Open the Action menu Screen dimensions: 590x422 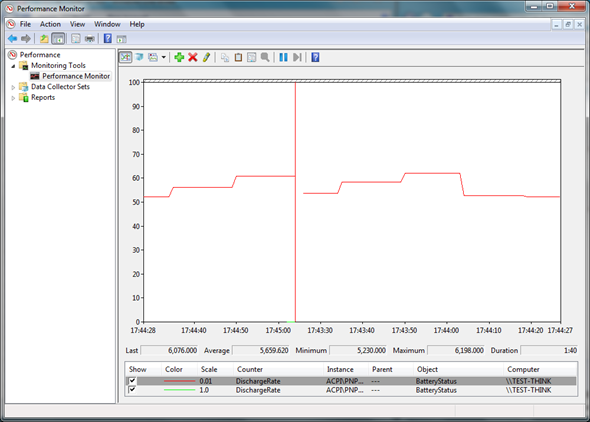50,24
